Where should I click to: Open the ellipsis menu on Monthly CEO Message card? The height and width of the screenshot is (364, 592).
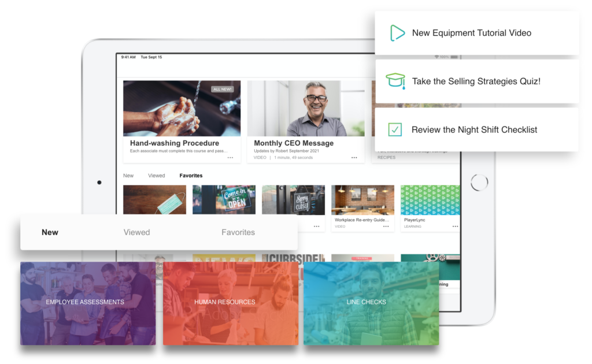[x=354, y=157]
